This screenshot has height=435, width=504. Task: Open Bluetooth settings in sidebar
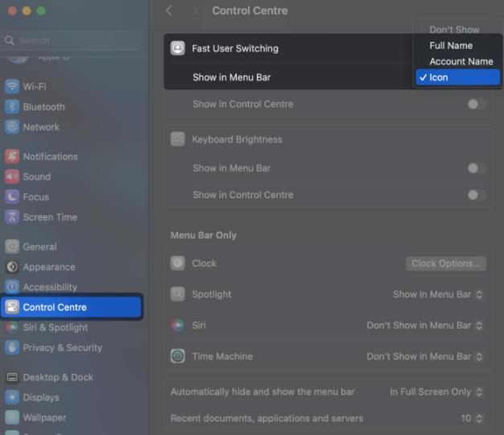[43, 107]
